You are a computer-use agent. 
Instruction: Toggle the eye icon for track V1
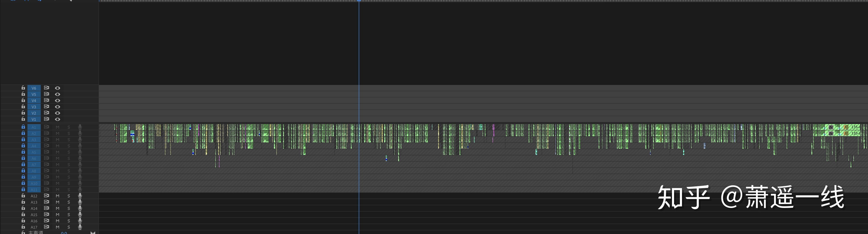[58, 119]
